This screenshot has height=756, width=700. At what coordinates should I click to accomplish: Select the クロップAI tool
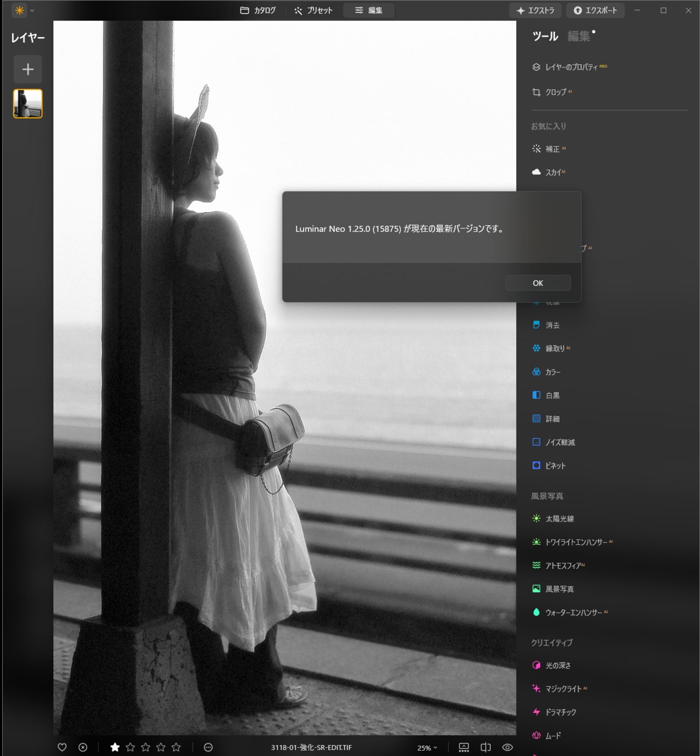(555, 92)
